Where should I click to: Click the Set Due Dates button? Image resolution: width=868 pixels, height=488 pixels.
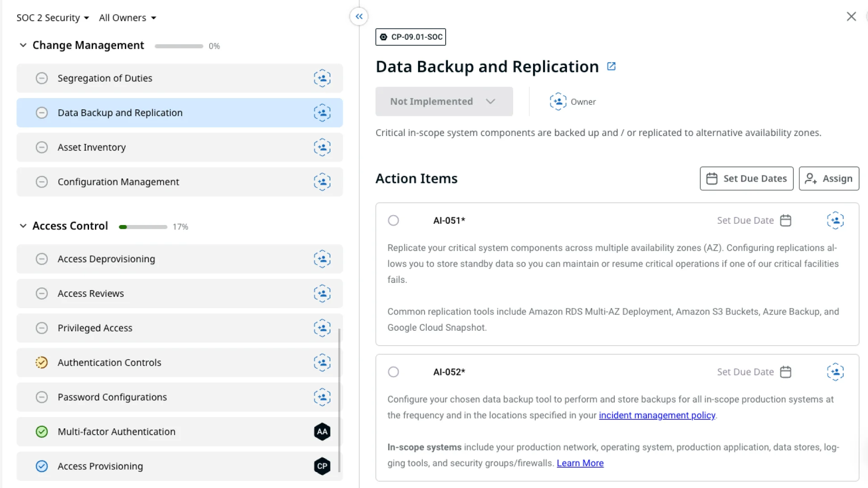pos(746,178)
